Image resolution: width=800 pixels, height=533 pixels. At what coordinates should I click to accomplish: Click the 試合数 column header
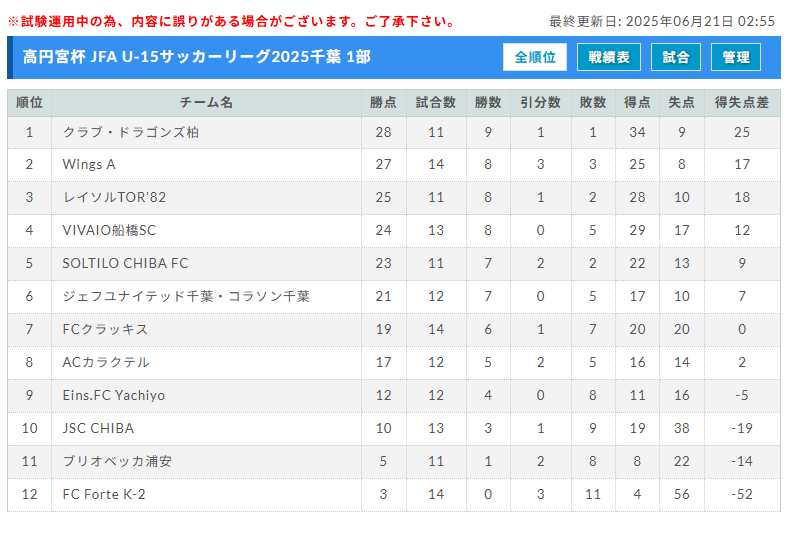[436, 103]
